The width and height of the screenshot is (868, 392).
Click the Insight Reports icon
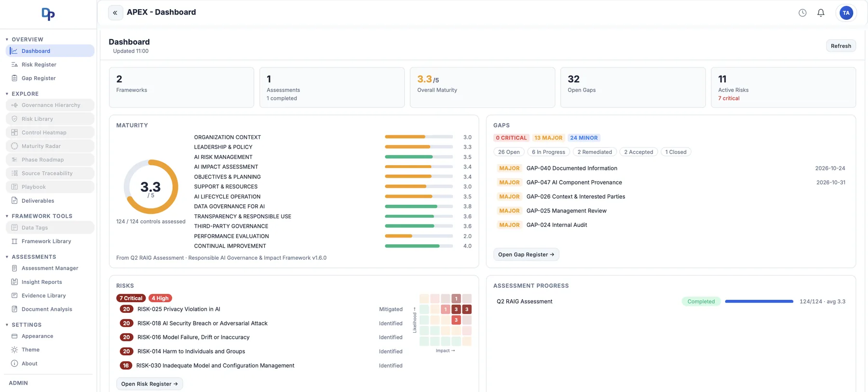point(14,282)
